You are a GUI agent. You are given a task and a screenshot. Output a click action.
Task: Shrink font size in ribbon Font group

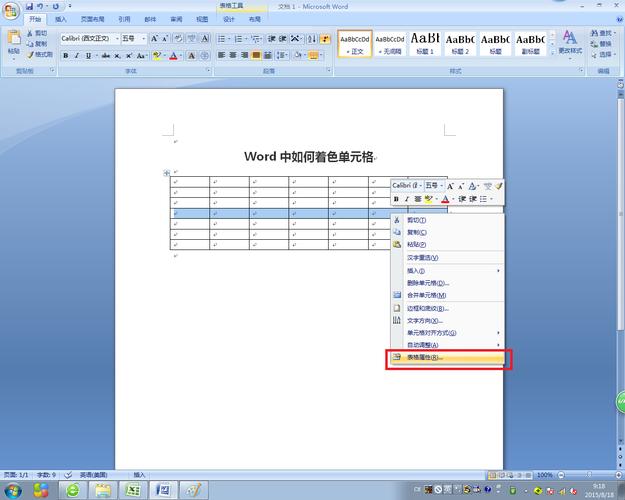point(165,39)
